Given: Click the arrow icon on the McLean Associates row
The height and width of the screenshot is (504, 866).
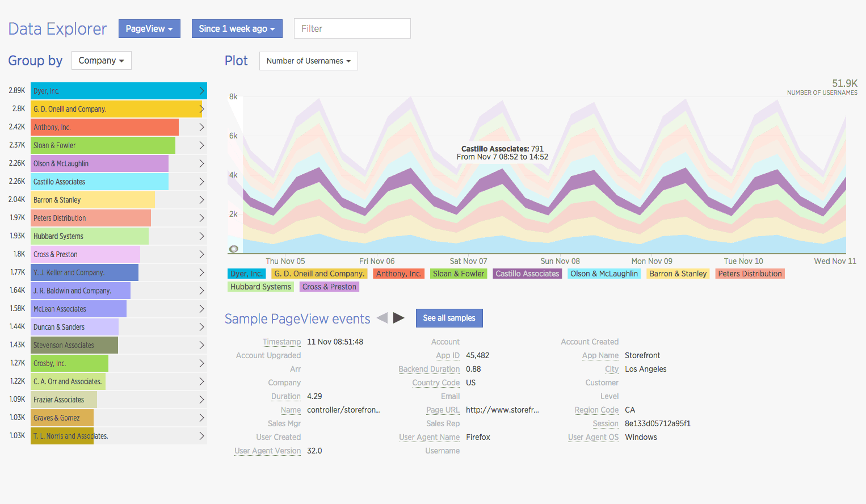Looking at the screenshot, I should click(201, 309).
